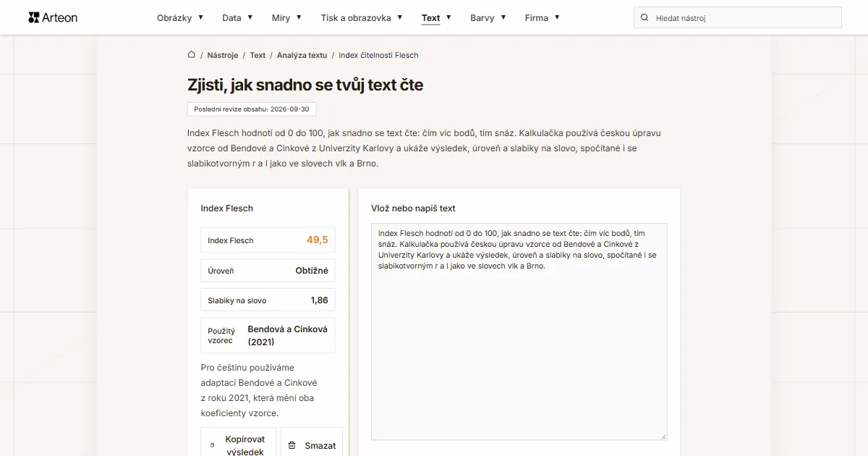Screen dimensions: 868x456
Task: Expand the arrow beside Tisk a obrazovka
Action: click(399, 17)
